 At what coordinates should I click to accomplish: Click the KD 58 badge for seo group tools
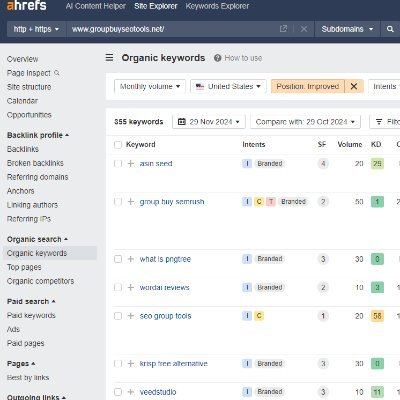[x=377, y=316]
